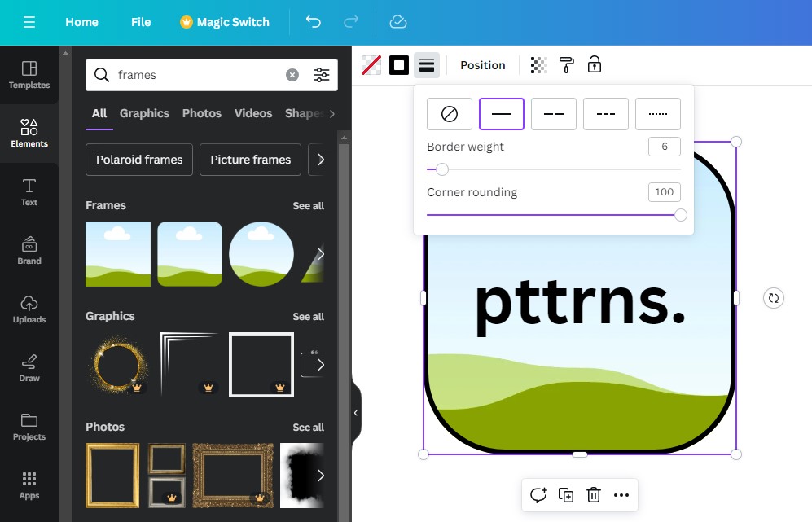Click the Corner rounding slider handle
The width and height of the screenshot is (812, 522).
(681, 215)
